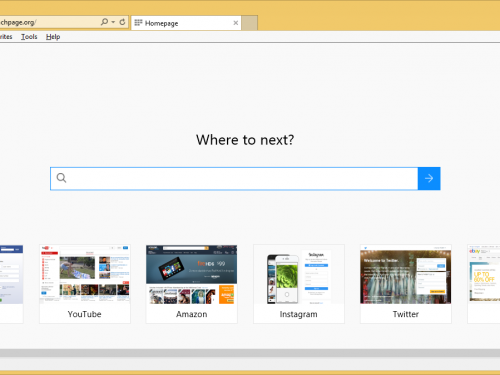This screenshot has height=375, width=500.
Task: Open the Tools menu
Action: [29, 37]
